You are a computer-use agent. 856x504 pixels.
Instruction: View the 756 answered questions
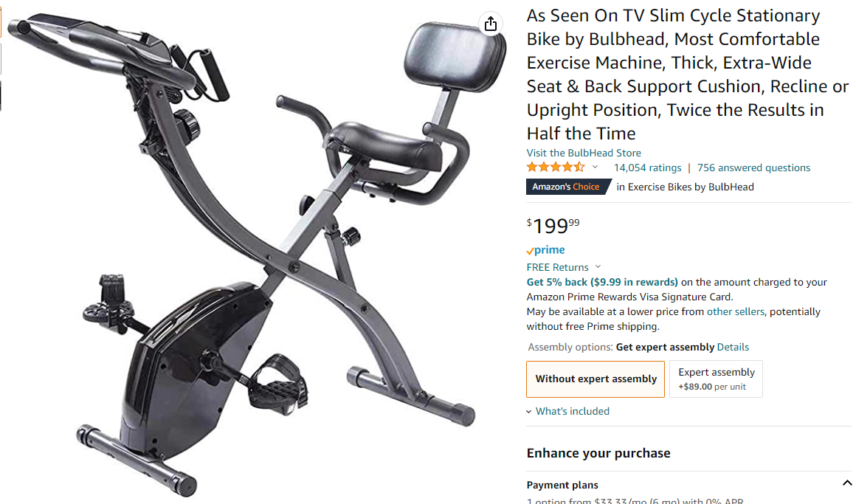pyautogui.click(x=753, y=168)
